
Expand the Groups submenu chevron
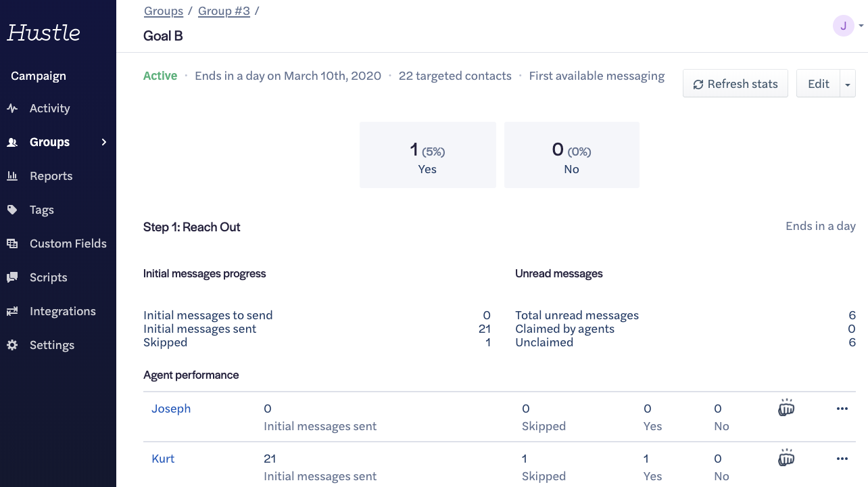pyautogui.click(x=104, y=142)
